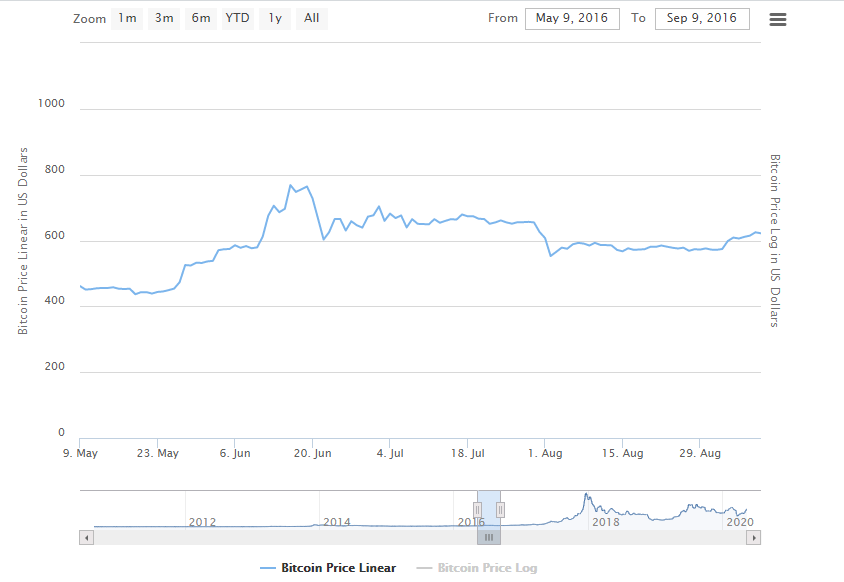
Task: Grab the right navigator range handle
Action: [x=501, y=509]
